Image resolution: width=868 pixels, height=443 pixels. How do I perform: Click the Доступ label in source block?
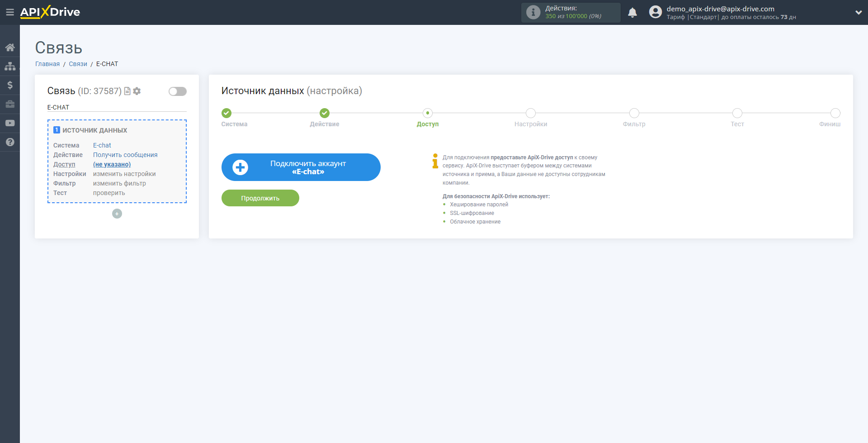tap(64, 164)
